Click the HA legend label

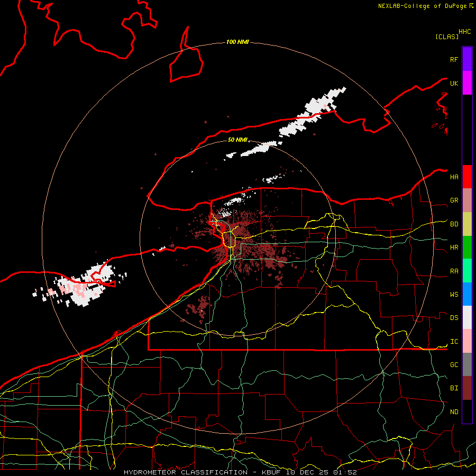(454, 177)
